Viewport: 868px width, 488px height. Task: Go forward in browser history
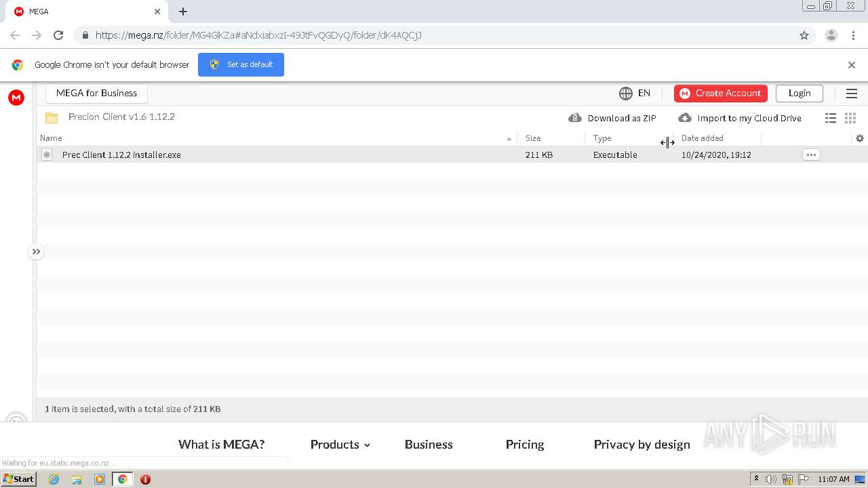pyautogui.click(x=37, y=35)
